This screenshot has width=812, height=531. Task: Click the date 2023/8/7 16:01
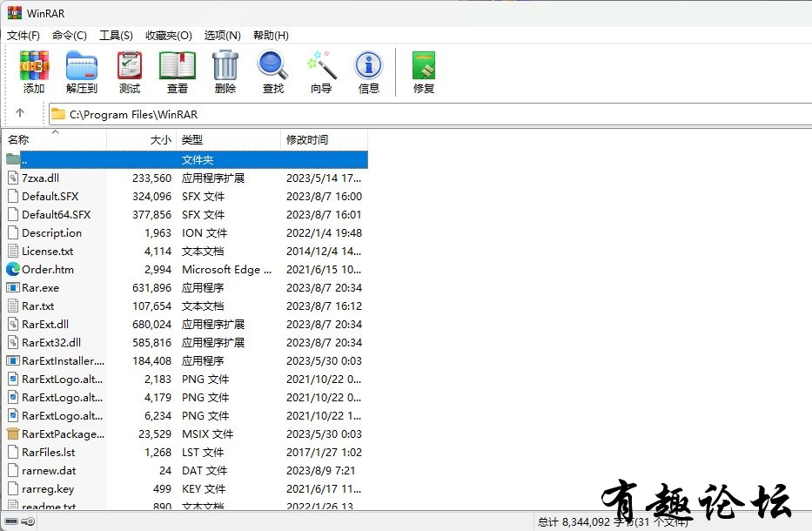click(324, 214)
